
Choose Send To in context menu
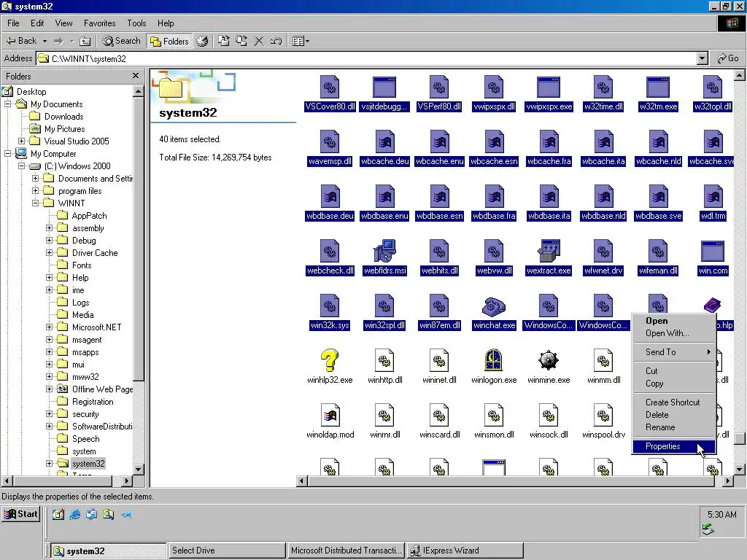[673, 352]
